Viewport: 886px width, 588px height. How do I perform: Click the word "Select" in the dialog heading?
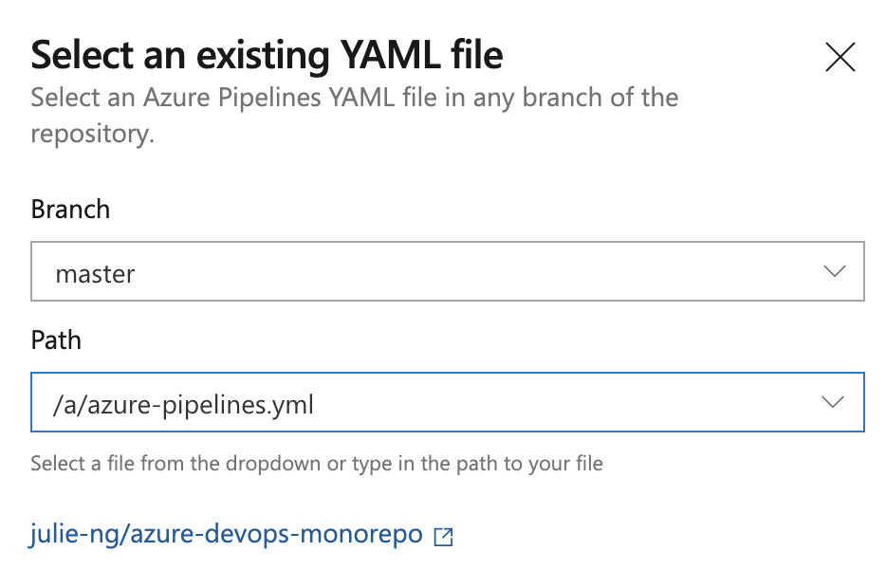76,56
